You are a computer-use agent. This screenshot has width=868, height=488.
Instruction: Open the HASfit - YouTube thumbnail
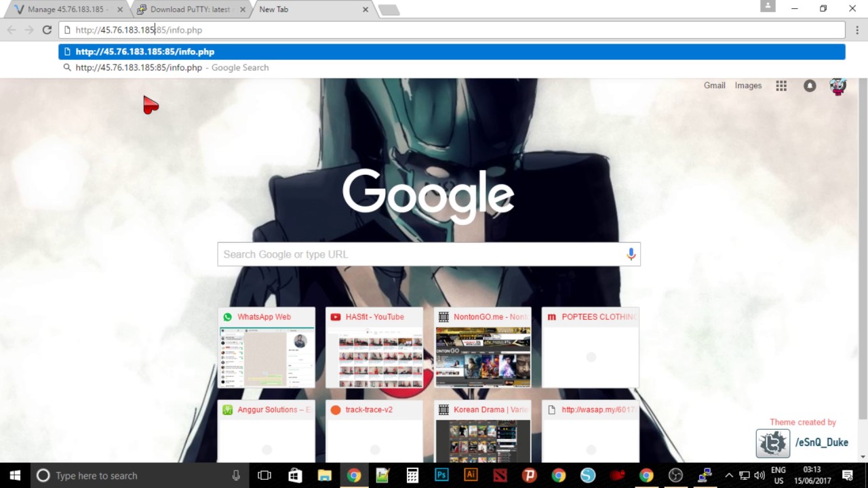coord(374,348)
